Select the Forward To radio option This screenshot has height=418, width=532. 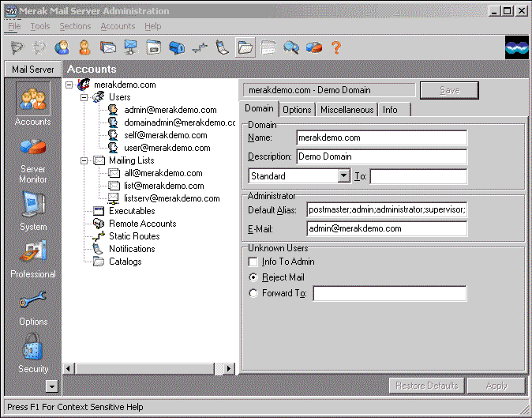coord(253,293)
